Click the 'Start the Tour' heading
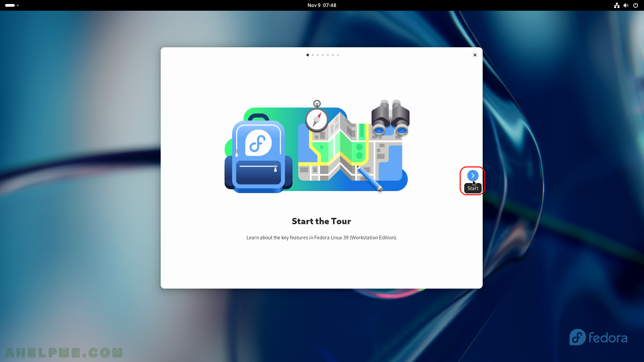The width and height of the screenshot is (644, 362). click(321, 221)
